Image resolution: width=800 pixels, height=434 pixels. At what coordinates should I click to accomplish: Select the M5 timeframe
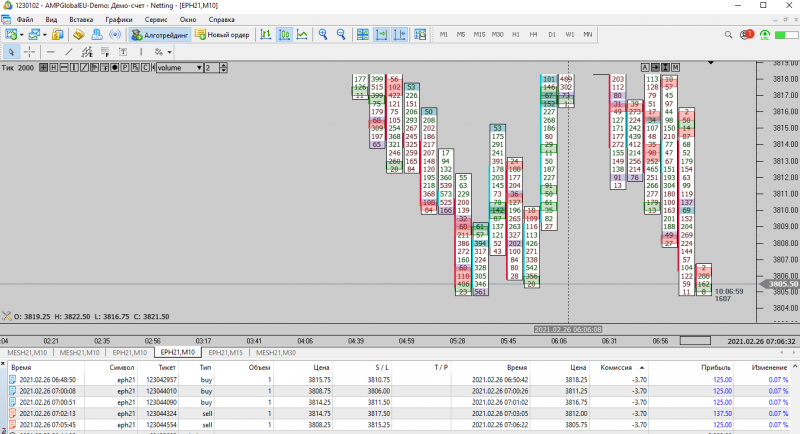tap(461, 35)
